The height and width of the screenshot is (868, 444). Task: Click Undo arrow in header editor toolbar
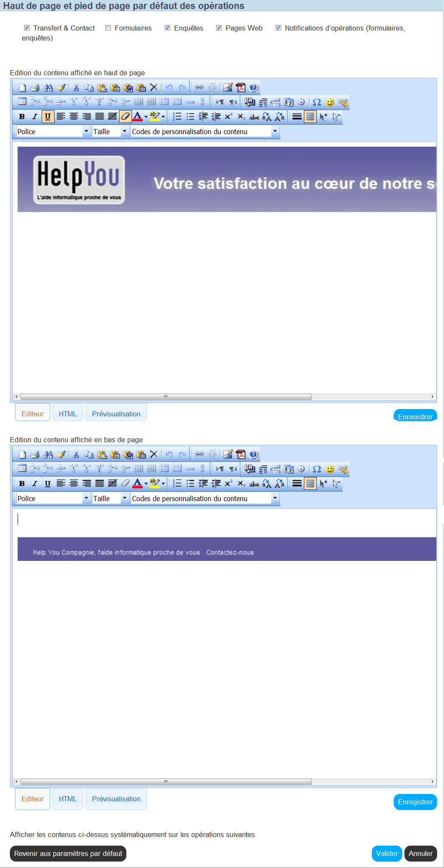(x=169, y=88)
